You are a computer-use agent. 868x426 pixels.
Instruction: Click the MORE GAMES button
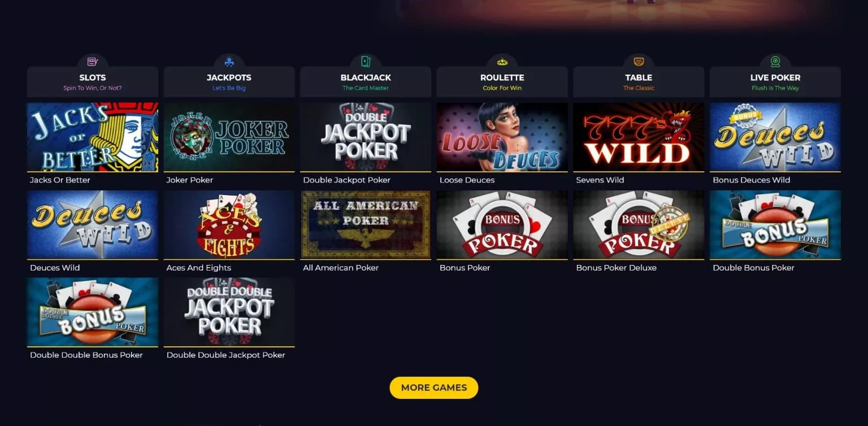(434, 388)
